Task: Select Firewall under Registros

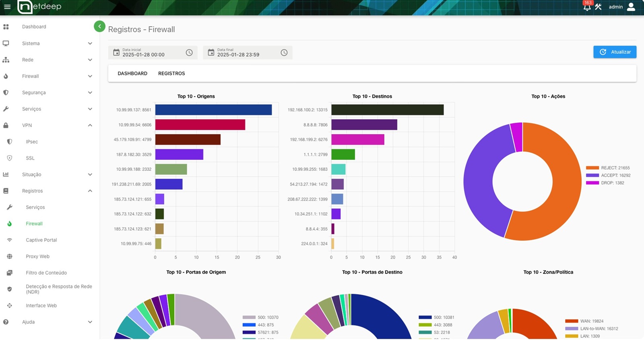Action: [x=34, y=224]
